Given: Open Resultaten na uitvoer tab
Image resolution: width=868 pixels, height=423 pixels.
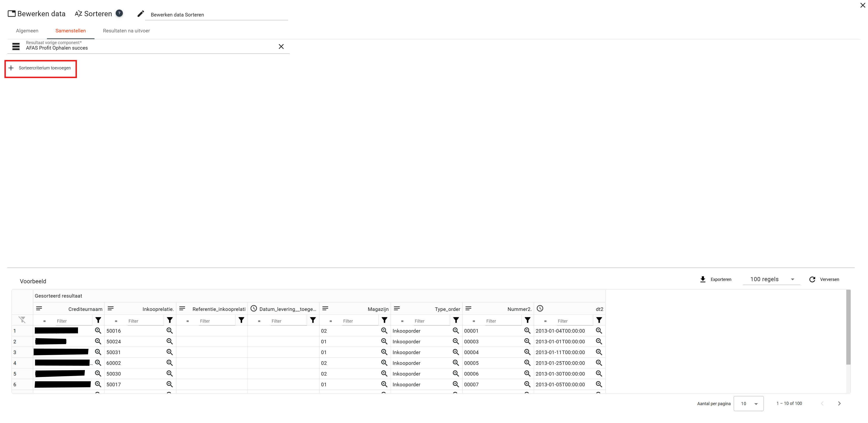Looking at the screenshot, I should tap(126, 31).
